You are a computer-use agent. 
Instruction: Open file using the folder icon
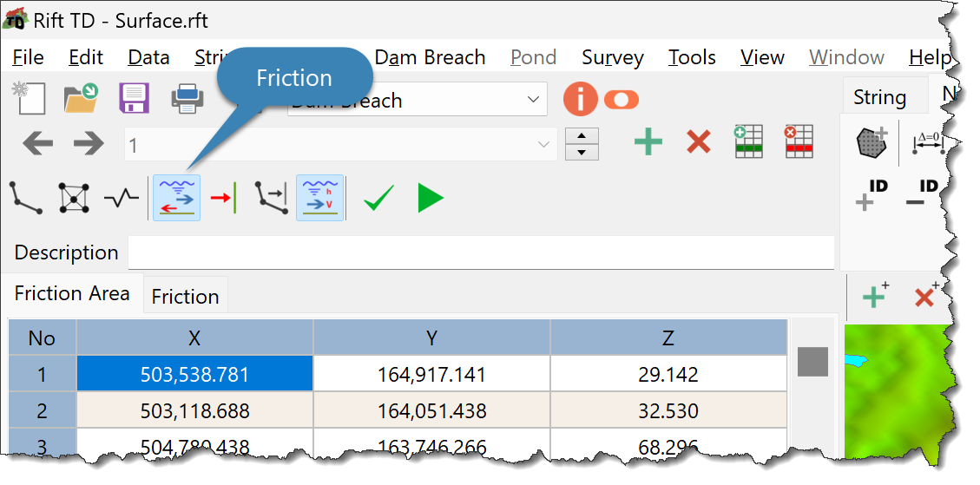click(81, 99)
